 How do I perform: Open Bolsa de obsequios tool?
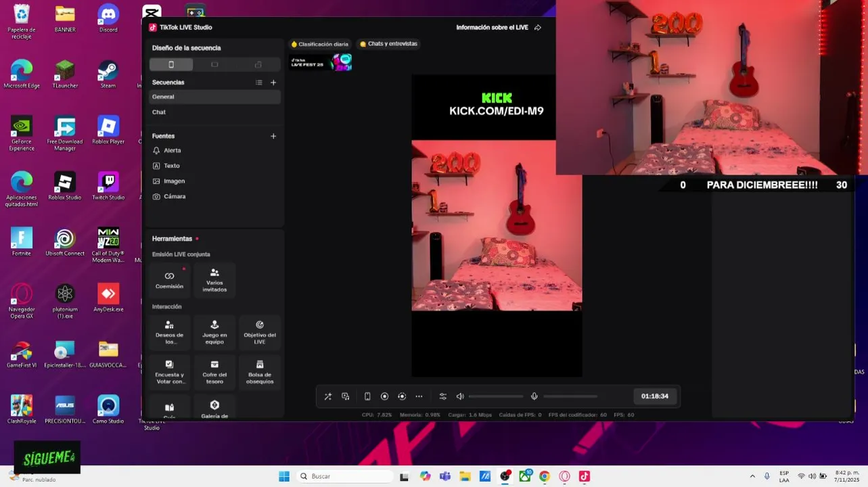[x=260, y=372]
